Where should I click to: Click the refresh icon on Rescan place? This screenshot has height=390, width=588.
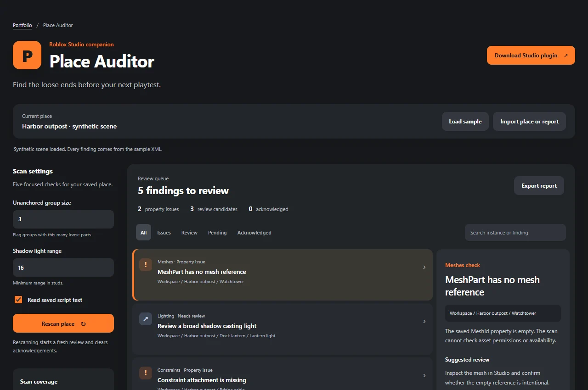point(83,324)
